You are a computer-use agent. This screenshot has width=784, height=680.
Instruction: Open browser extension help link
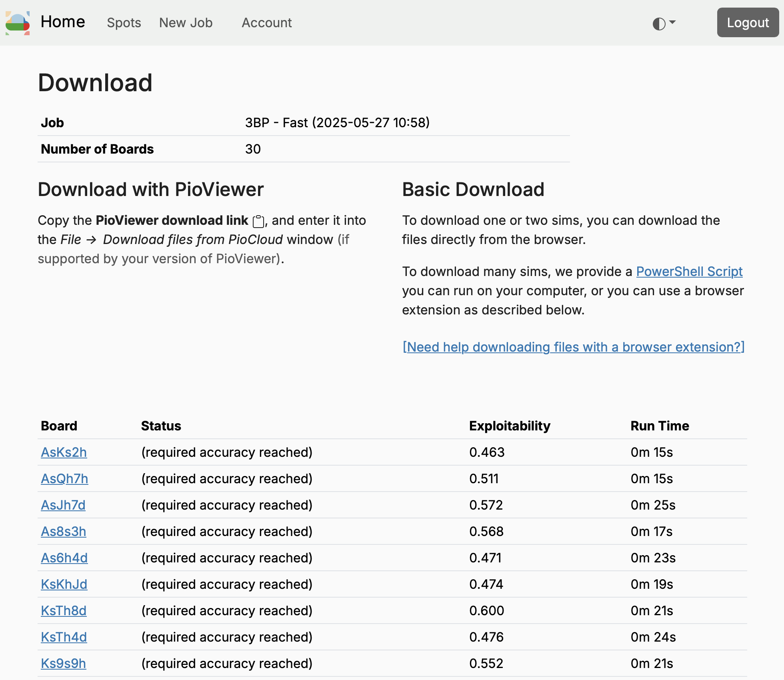pyautogui.click(x=573, y=347)
